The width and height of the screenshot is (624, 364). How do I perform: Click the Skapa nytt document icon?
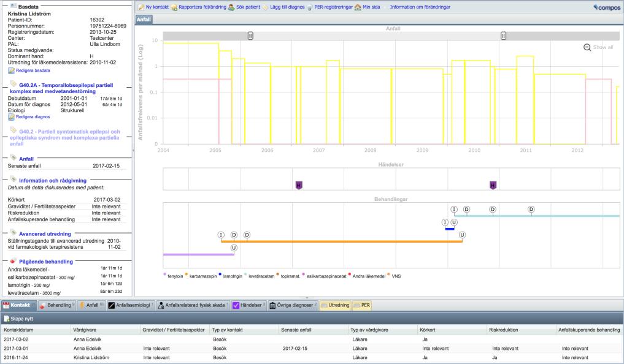[6, 319]
